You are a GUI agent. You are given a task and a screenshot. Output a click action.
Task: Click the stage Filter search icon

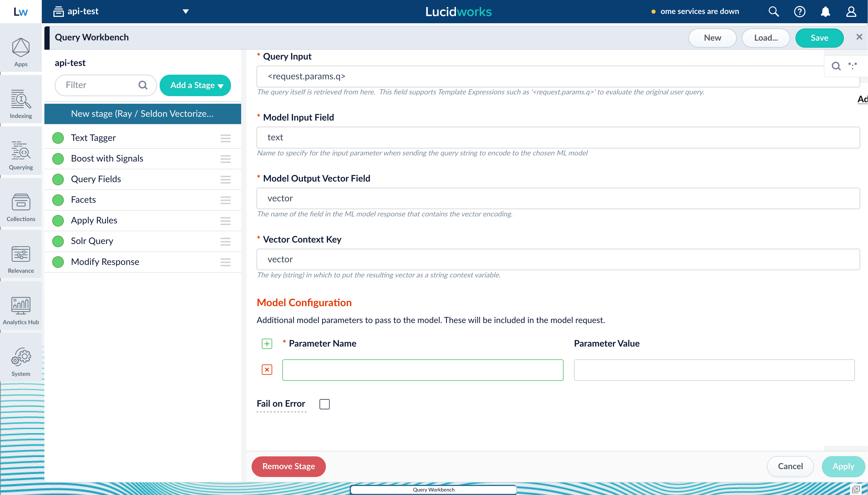[x=143, y=85]
